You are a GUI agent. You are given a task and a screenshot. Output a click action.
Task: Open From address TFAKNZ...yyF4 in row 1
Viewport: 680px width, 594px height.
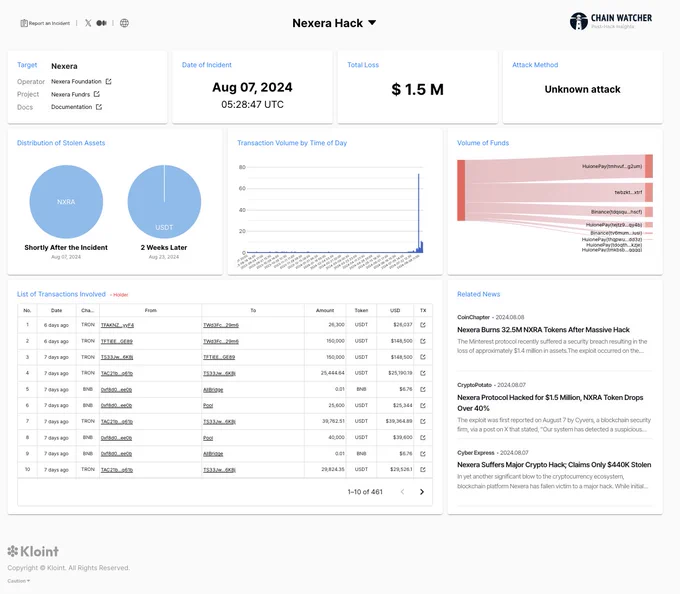coord(118,325)
